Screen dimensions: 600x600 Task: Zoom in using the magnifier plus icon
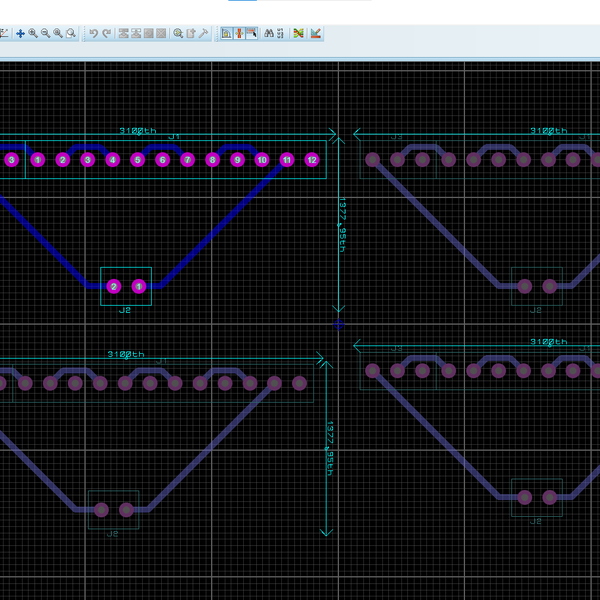pos(33,33)
